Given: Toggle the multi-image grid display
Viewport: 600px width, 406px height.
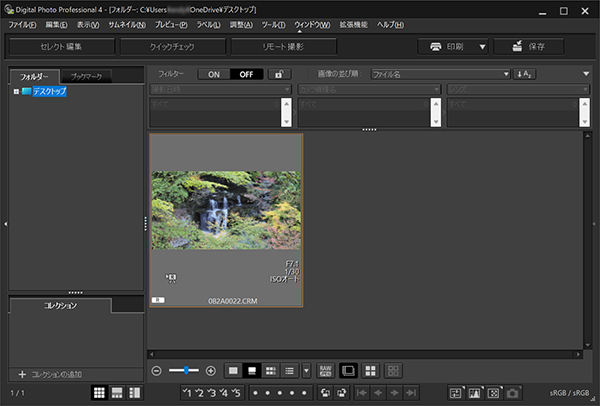Looking at the screenshot, I should [x=370, y=370].
